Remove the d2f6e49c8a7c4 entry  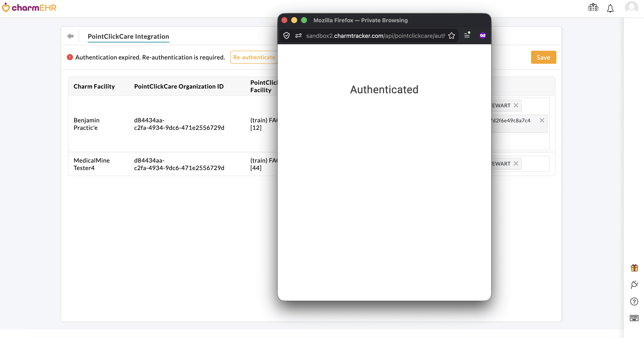(x=542, y=120)
